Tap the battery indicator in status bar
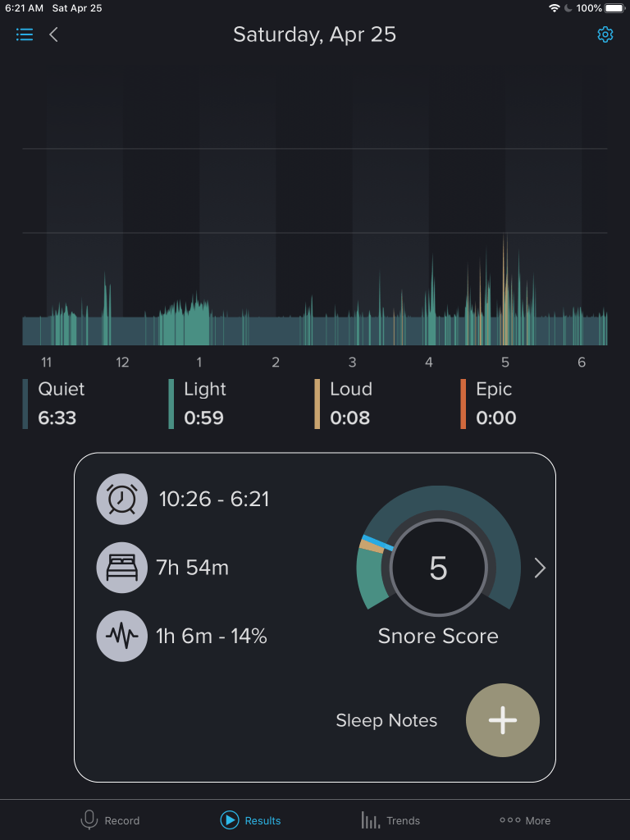 click(x=614, y=8)
